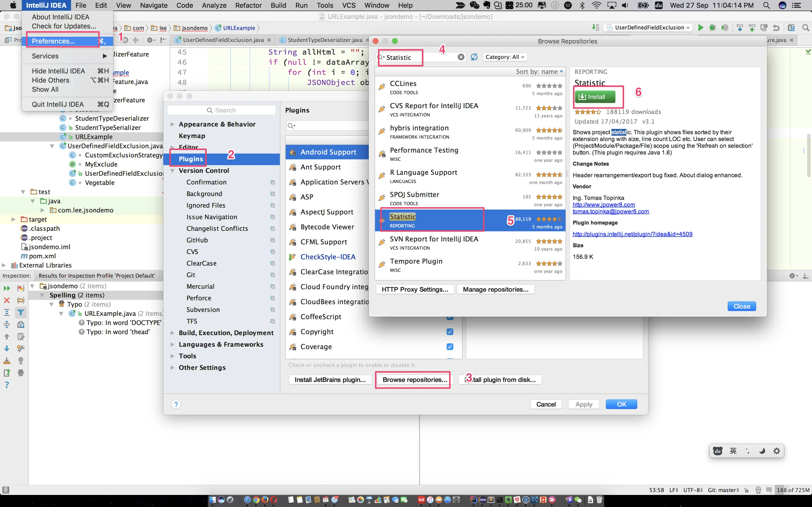
Task: Click the filter icon in inspection toolbar
Action: pyautogui.click(x=21, y=313)
